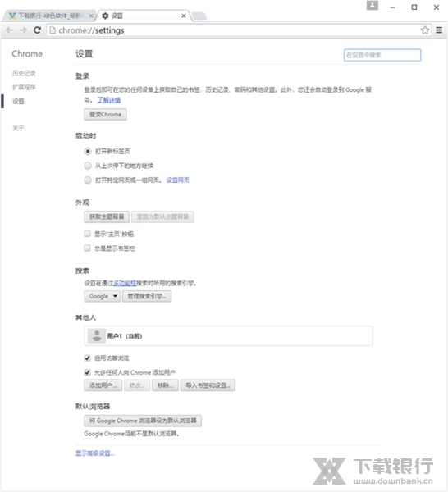Select 打开特定网页或一组网页 option

88,180
